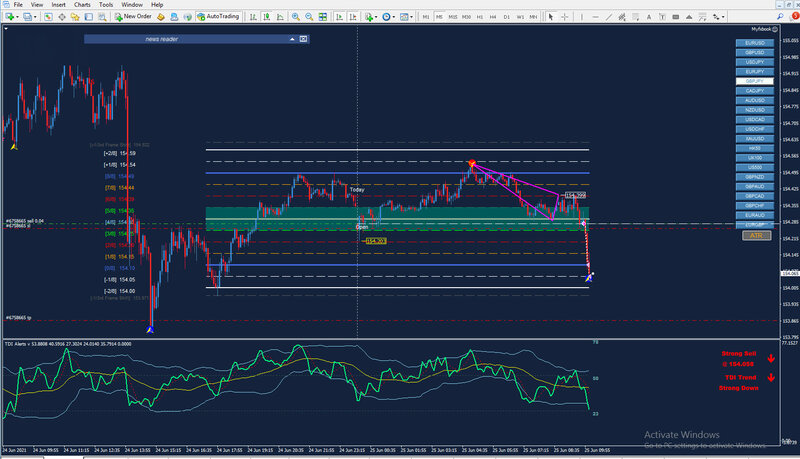This screenshot has width=800, height=459.
Task: Click the EURUSD symbol button
Action: pyautogui.click(x=753, y=44)
